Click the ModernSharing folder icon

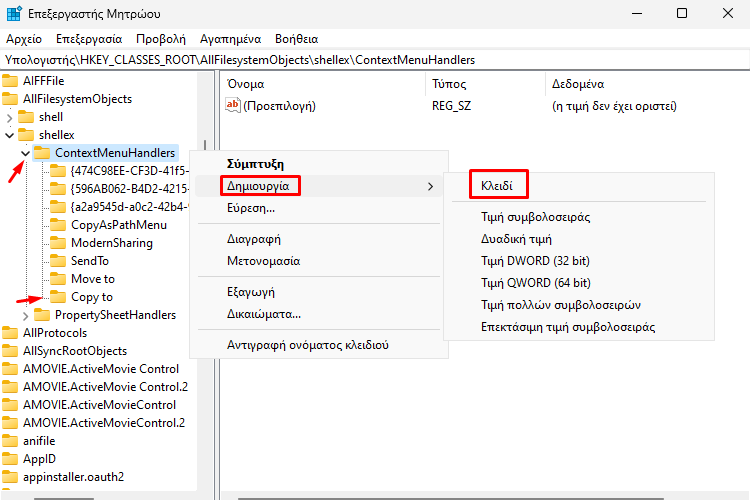pyautogui.click(x=58, y=243)
